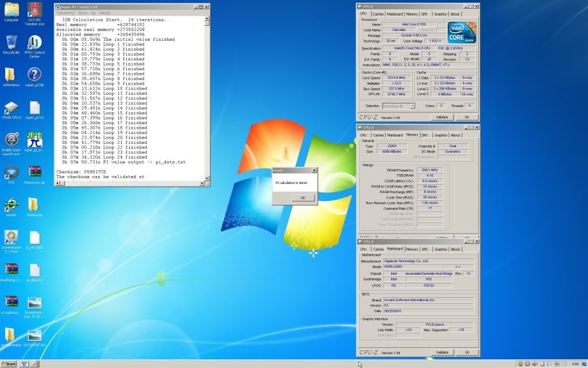Open the ET6 desktop shortcut

11,172
